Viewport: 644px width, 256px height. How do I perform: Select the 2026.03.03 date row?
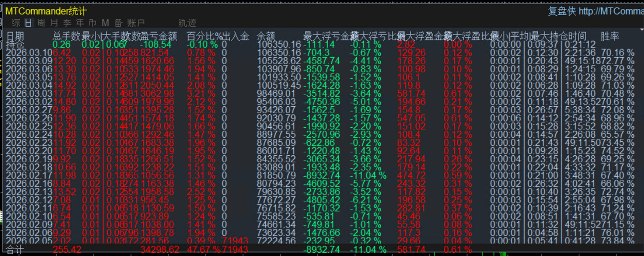pyautogui.click(x=29, y=94)
